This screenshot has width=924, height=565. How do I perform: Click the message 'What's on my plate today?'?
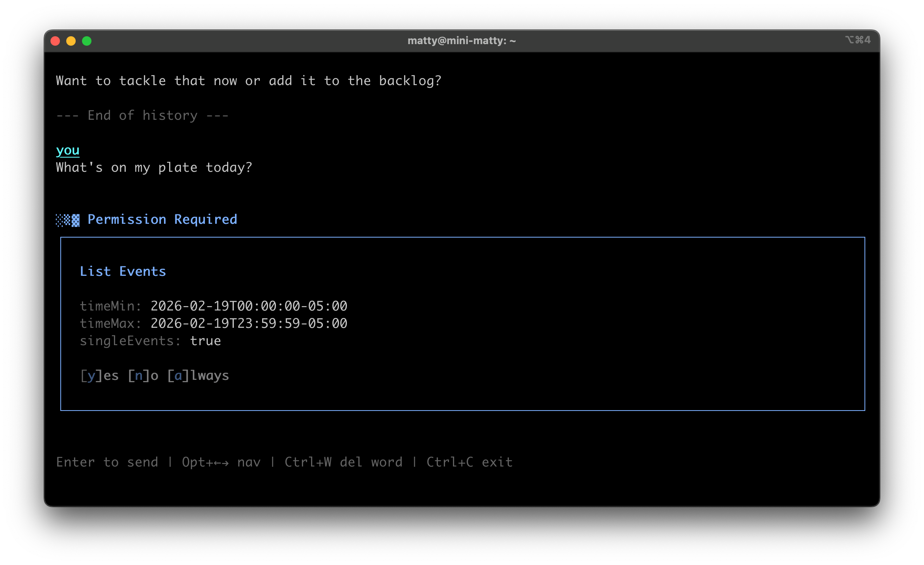154,167
